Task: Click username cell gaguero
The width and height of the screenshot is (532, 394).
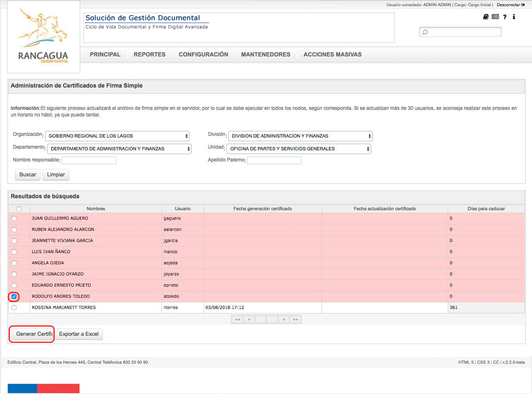Action: [x=183, y=218]
